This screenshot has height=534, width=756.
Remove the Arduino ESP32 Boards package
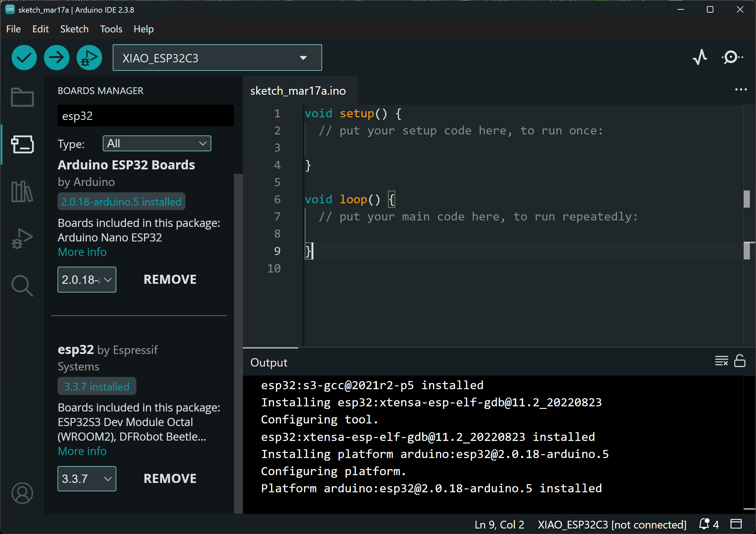point(170,280)
